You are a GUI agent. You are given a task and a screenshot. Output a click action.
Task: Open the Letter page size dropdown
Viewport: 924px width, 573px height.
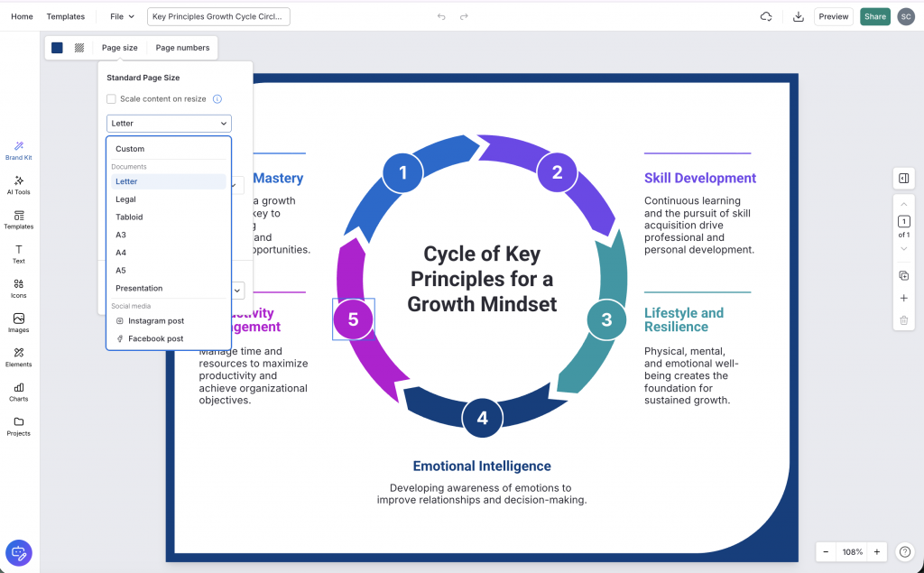click(x=168, y=123)
